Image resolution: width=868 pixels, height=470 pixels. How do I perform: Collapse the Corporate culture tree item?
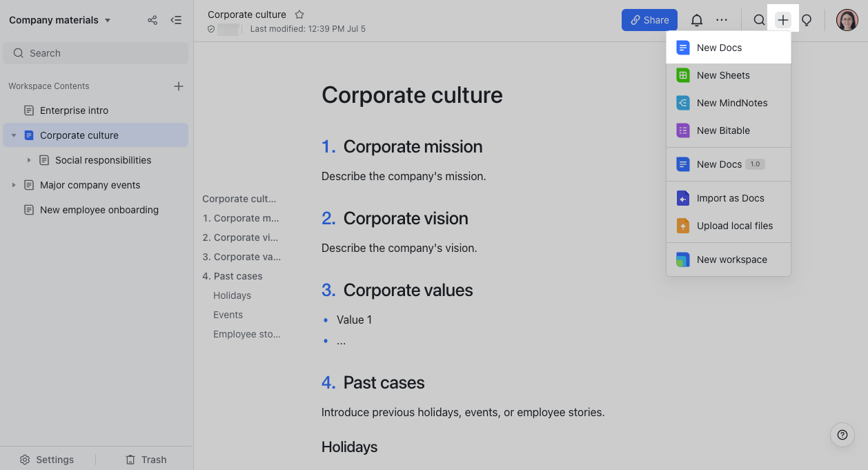14,135
